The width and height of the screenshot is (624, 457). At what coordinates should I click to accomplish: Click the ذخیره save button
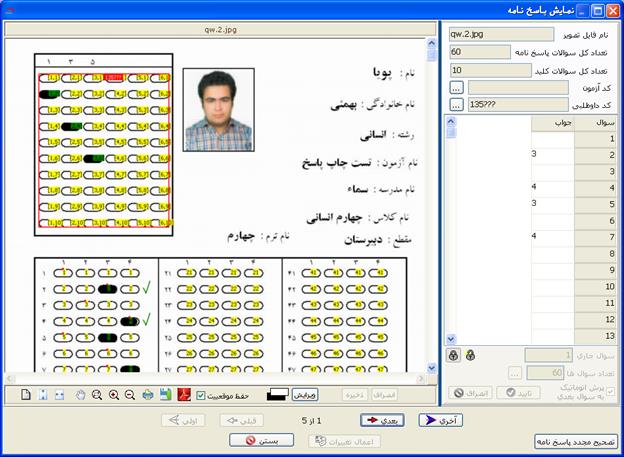click(x=355, y=395)
